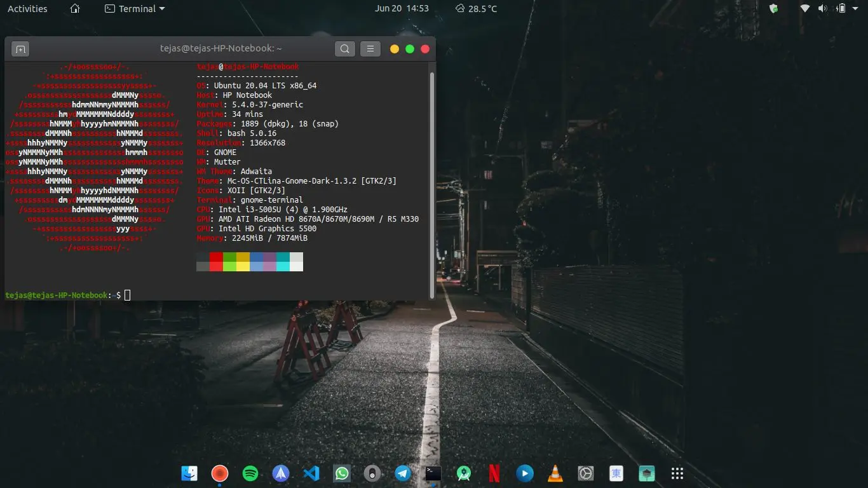Open a new terminal tab

click(x=20, y=49)
